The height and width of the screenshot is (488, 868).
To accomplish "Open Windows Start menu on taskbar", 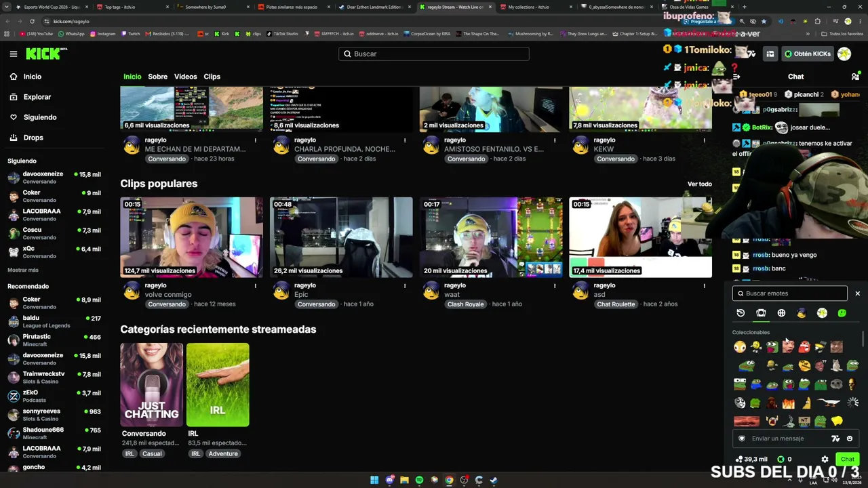I will [x=374, y=480].
